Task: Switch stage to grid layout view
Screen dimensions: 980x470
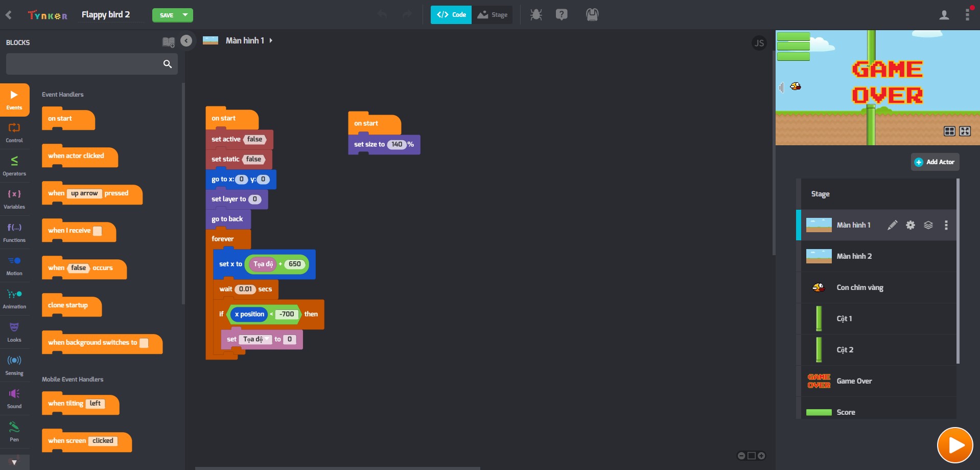Action: (x=949, y=131)
